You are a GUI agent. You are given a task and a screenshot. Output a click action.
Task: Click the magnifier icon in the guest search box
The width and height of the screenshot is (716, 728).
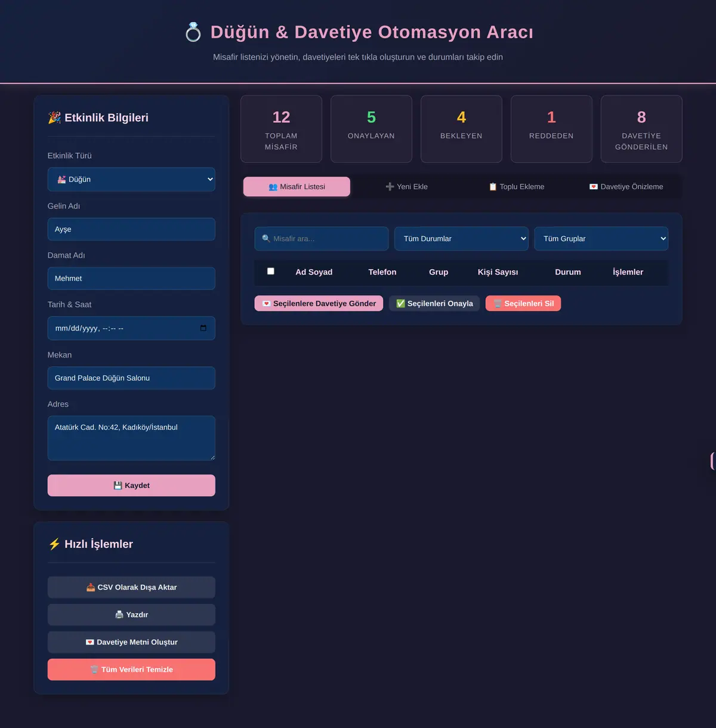tap(266, 239)
